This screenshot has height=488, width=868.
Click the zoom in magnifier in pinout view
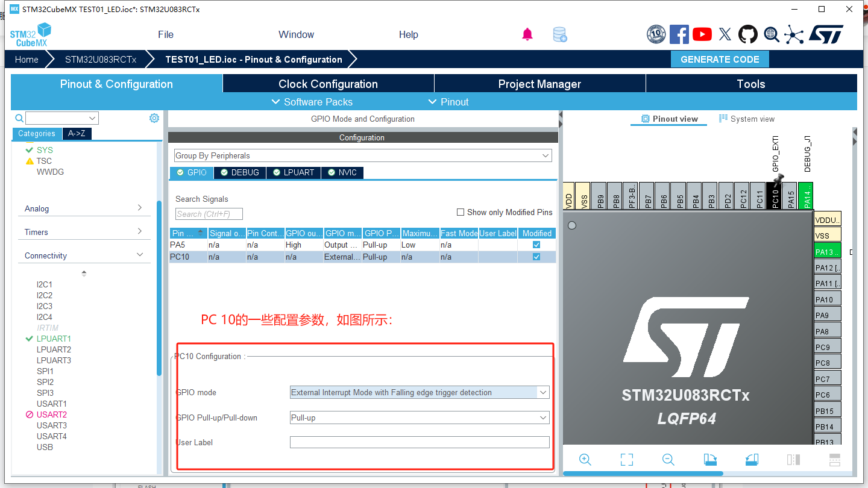click(585, 460)
